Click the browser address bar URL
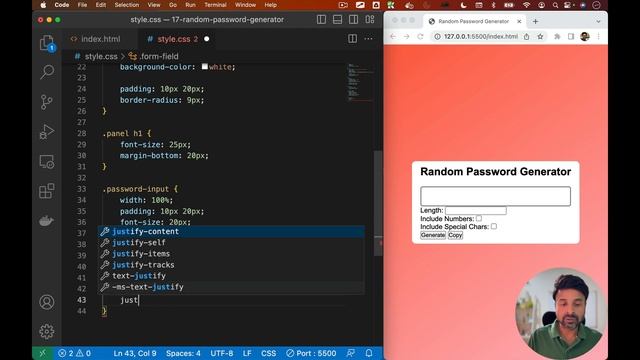 point(480,36)
